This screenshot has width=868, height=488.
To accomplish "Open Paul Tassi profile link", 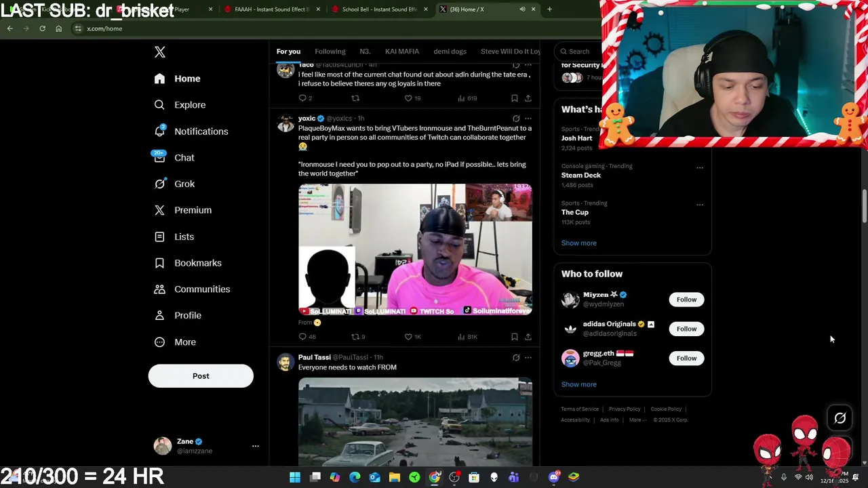I will 315,357.
